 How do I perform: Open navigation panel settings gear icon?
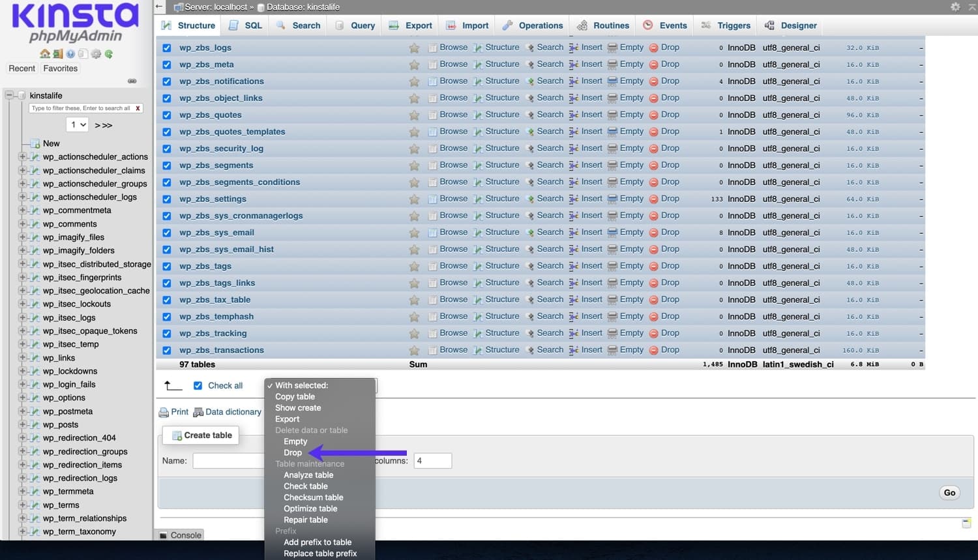pos(96,54)
